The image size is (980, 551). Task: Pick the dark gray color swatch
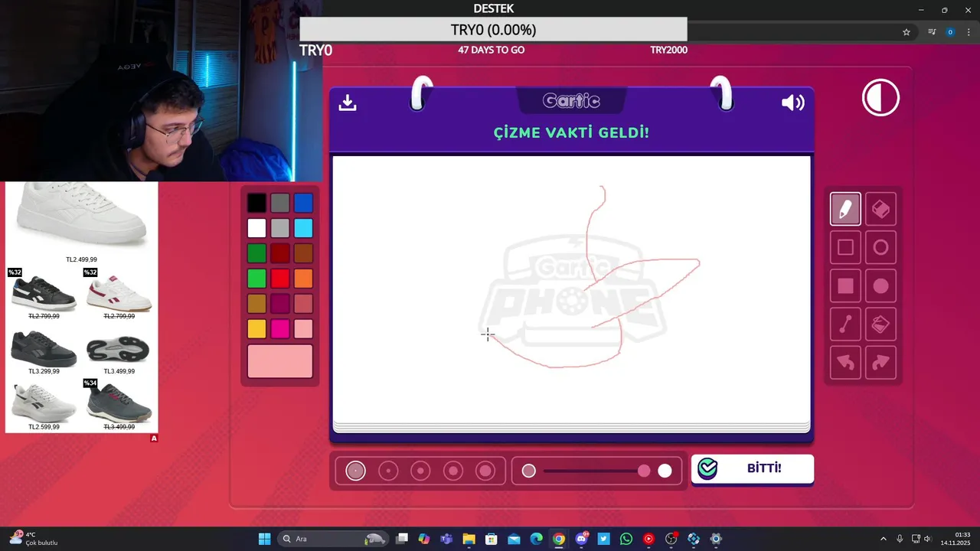(x=280, y=203)
